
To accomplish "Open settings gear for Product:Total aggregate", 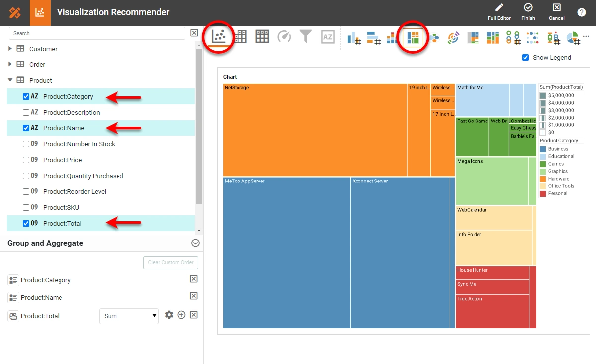I will 169,315.
